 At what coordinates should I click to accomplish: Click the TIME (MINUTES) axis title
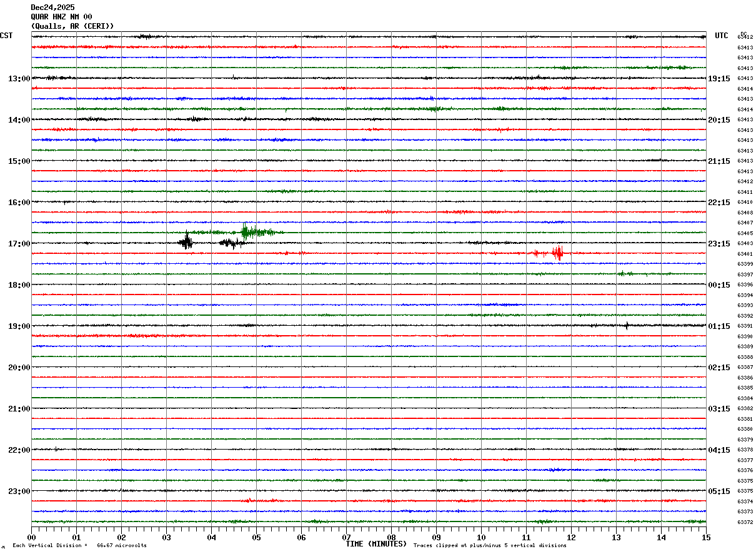point(376,544)
